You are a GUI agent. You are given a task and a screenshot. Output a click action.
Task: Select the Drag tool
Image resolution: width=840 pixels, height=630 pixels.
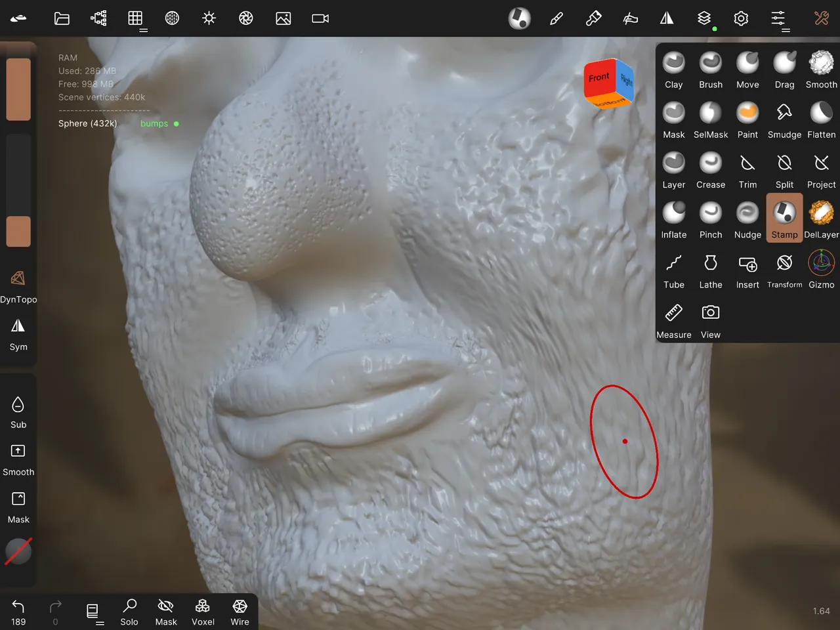point(784,70)
